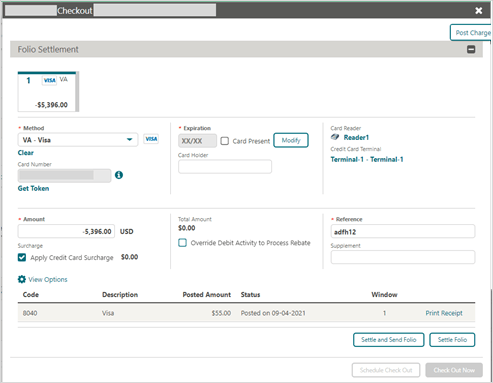Click the Modify button

pyautogui.click(x=291, y=140)
